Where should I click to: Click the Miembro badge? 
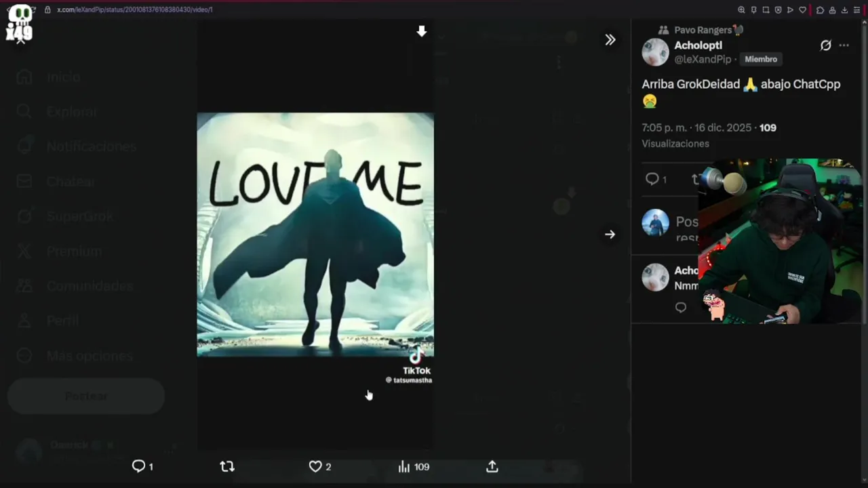coord(761,59)
